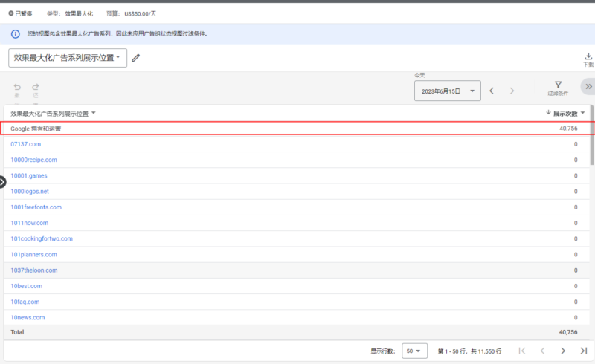The height and width of the screenshot is (364, 595).
Task: Click the download icon
Action: pos(588,56)
